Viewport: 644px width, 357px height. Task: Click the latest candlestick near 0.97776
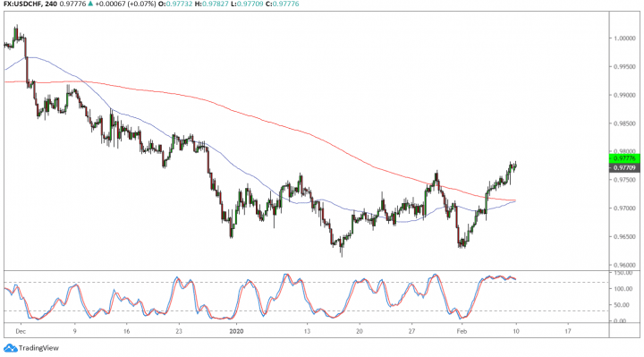coord(515,166)
